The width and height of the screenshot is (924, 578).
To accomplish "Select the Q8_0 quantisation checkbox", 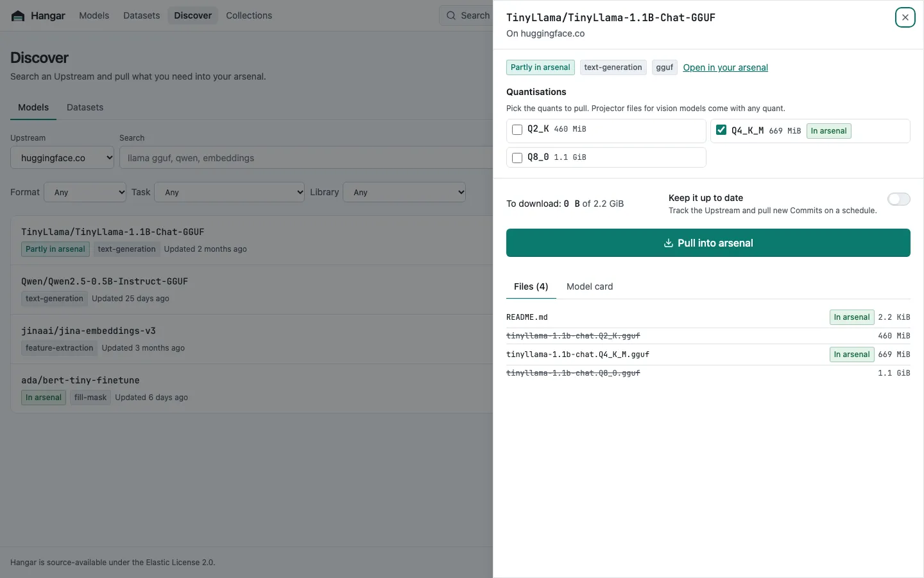I will click(517, 157).
